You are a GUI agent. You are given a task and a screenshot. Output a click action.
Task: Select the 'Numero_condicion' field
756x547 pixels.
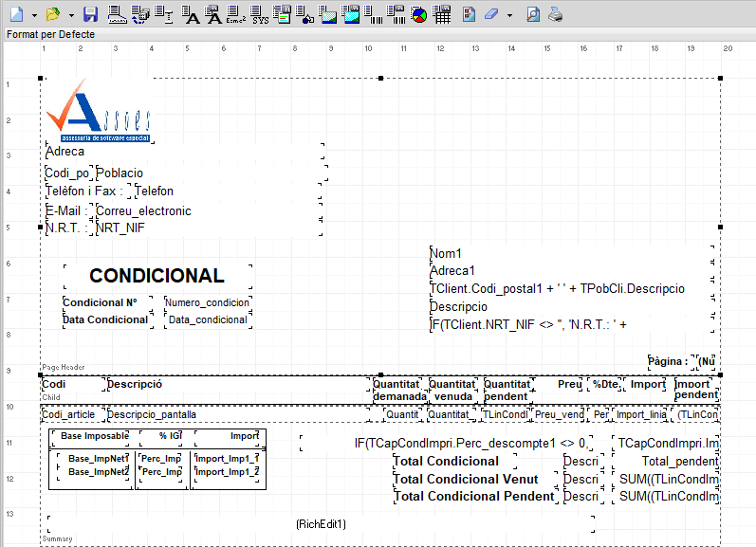(208, 302)
